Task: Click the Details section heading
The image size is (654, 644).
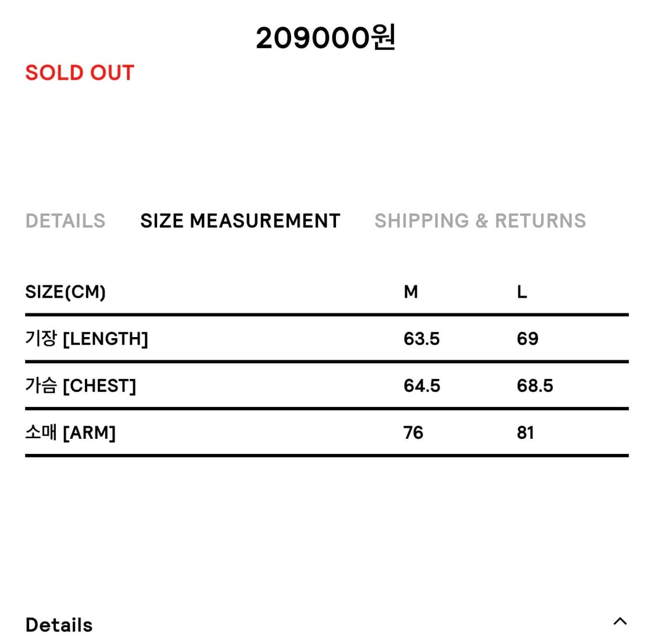Action: [59, 625]
